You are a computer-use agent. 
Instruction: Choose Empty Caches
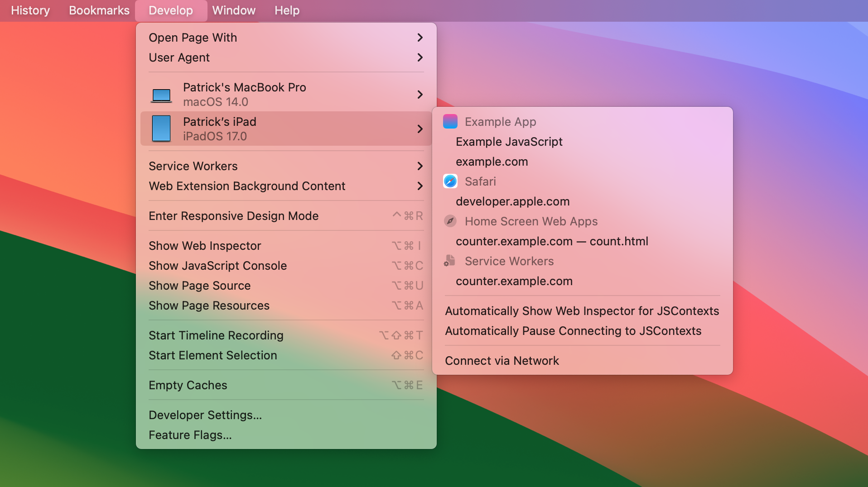pyautogui.click(x=286, y=385)
